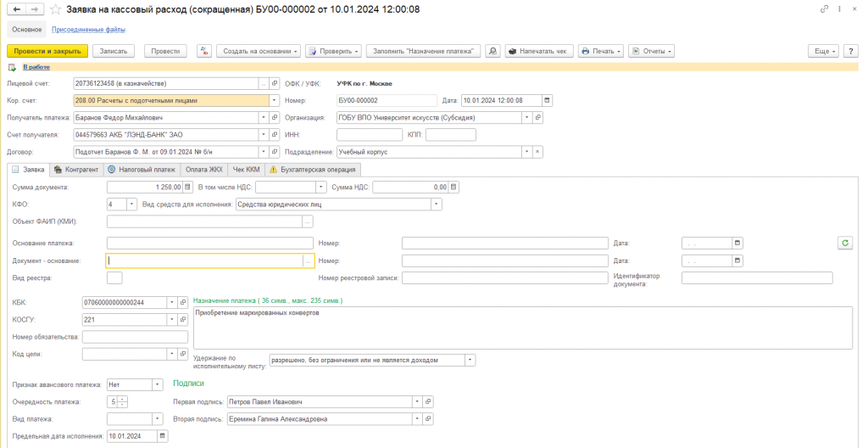Image resolution: width=868 pixels, height=448 pixels.
Task: Expand Кор. счет dropdown
Action: click(x=274, y=100)
